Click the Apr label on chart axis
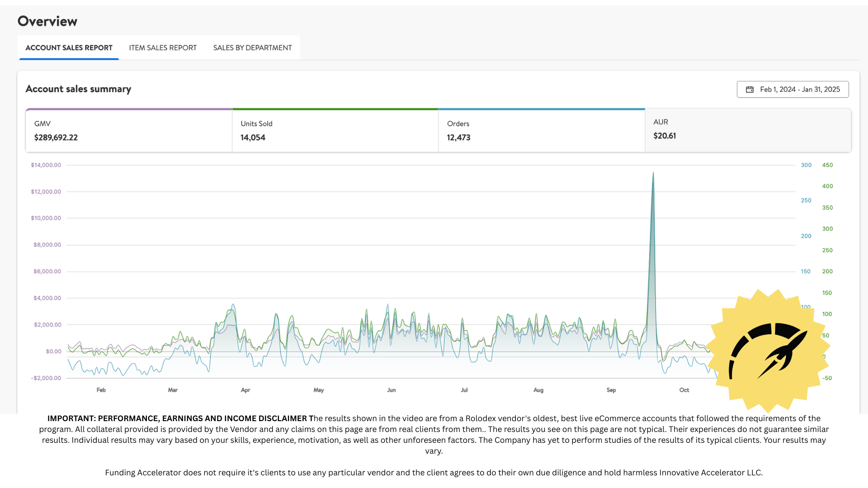 click(245, 390)
